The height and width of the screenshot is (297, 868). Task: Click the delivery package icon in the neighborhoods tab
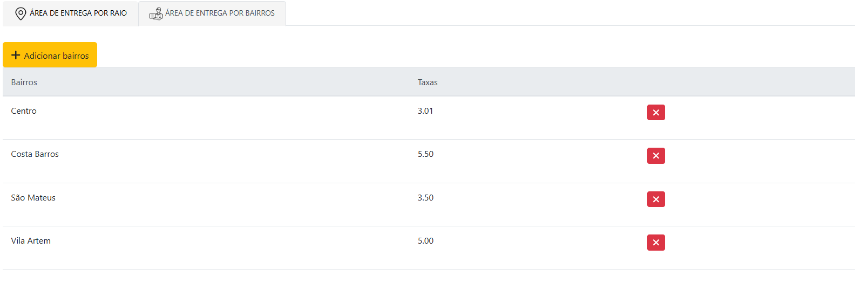pos(156,13)
